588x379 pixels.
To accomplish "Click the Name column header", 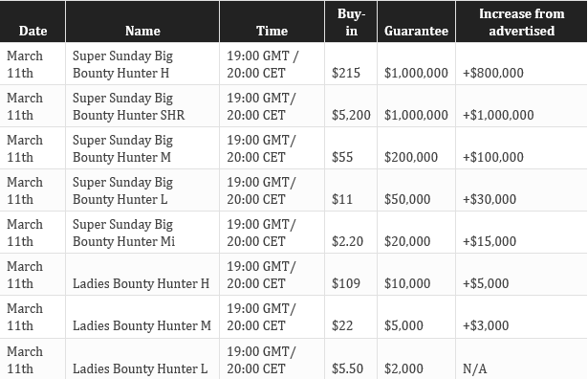I will pos(142,21).
